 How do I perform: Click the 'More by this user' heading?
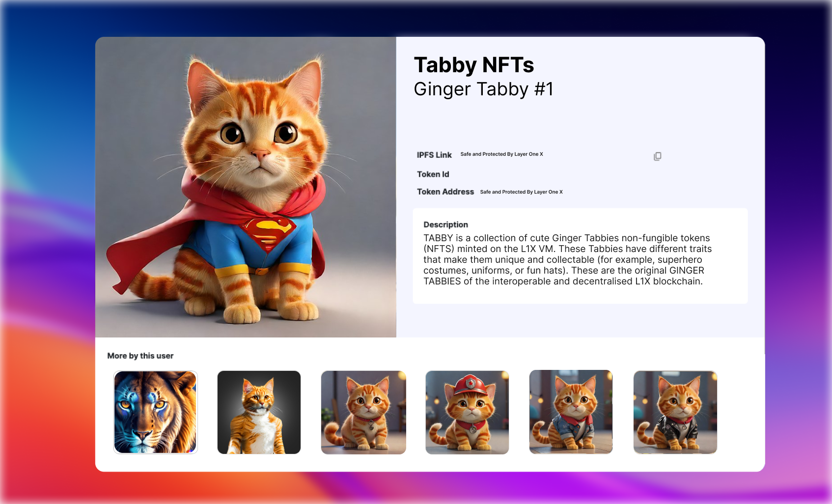pos(140,356)
